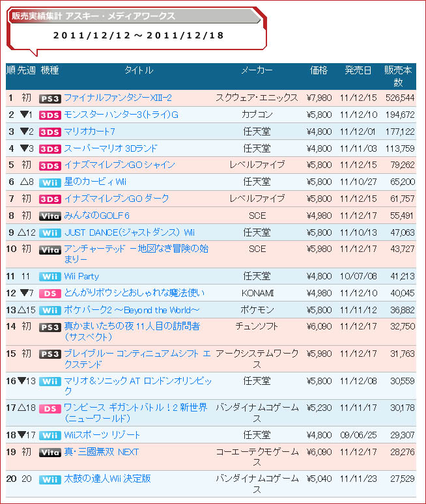Image resolution: width=426 pixels, height=504 pixels.
Task: Click the date range 2011/12/12～2011/12/18
Action: point(139,35)
